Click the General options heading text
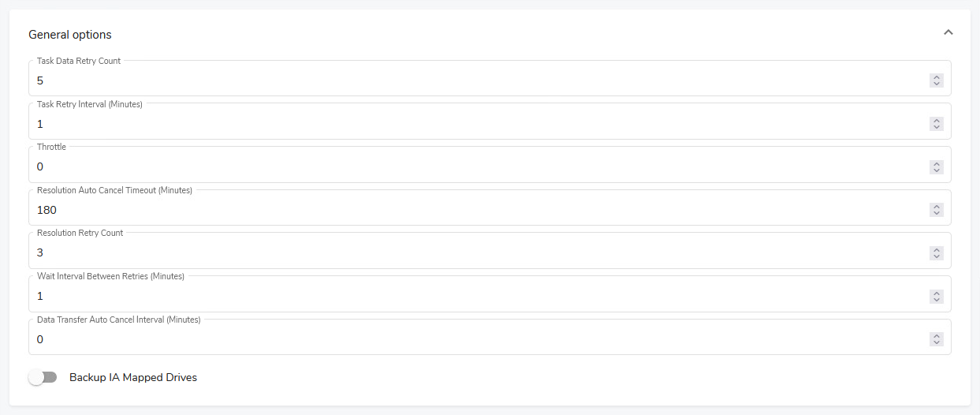 click(70, 35)
